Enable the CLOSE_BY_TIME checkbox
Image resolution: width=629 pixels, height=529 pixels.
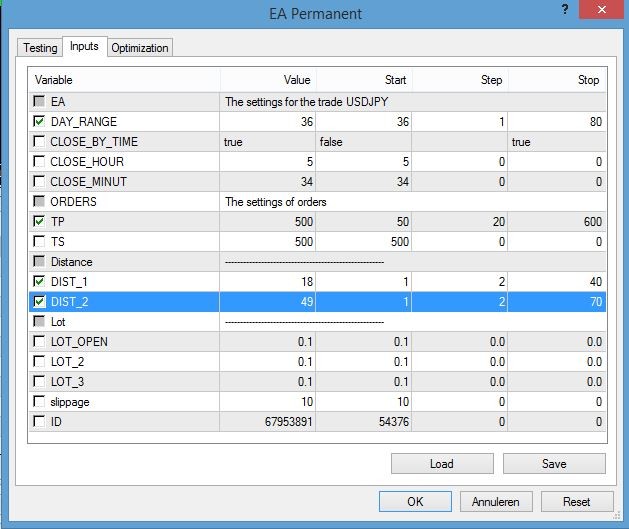39,141
